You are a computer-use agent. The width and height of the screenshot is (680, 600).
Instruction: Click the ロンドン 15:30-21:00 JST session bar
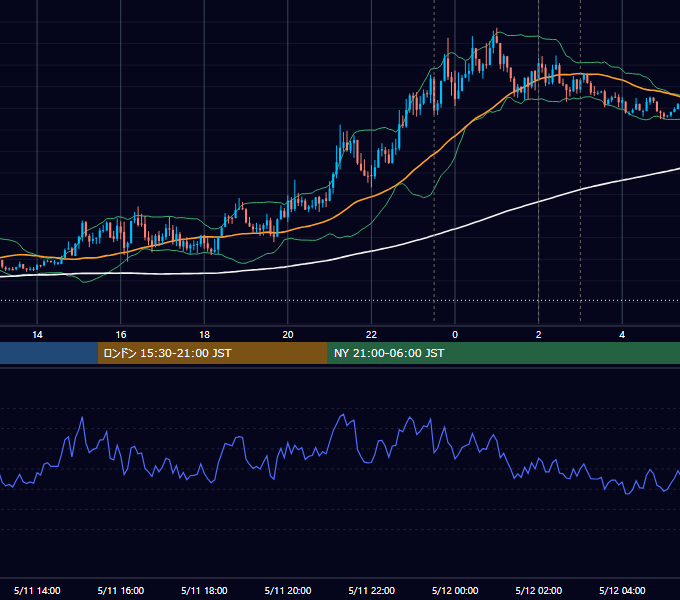(x=212, y=353)
